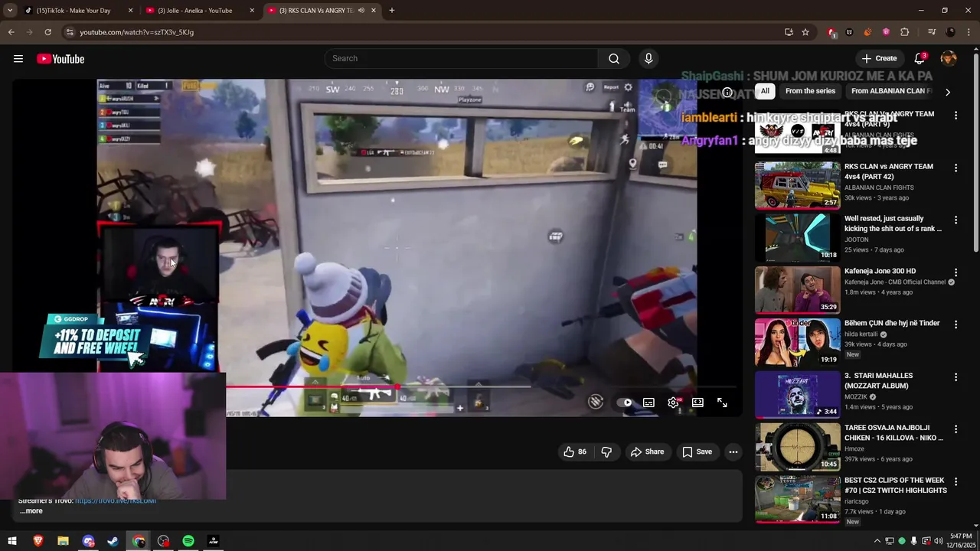Screen dimensions: 980x551
Task: Open Chrome three-dot menu
Action: pyautogui.click(x=968, y=32)
